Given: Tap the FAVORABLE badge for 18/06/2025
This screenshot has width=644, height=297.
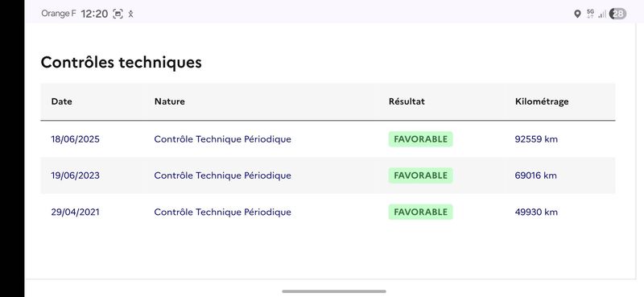Looking at the screenshot, I should point(420,139).
